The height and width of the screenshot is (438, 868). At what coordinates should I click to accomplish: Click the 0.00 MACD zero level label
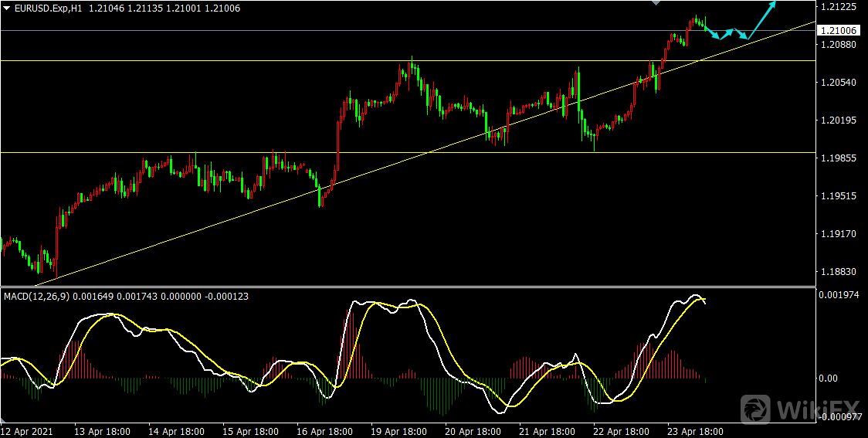tap(829, 379)
